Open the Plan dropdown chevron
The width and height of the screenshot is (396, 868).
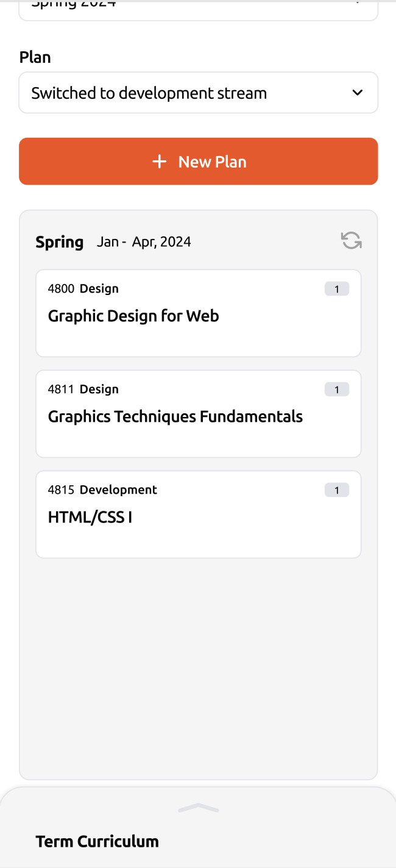pyautogui.click(x=358, y=93)
